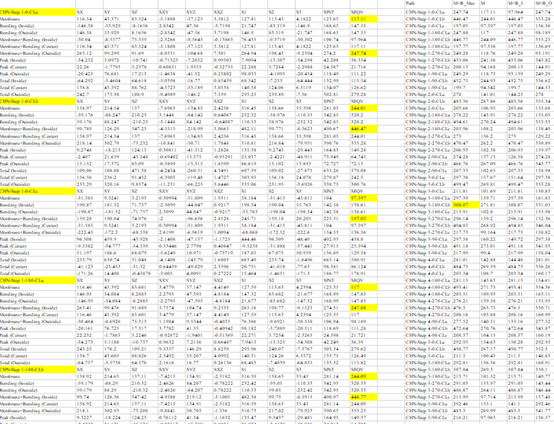Select the yellow-highlighted 97.597 SEQV cell
The image size is (554, 424).
pos(364,198)
